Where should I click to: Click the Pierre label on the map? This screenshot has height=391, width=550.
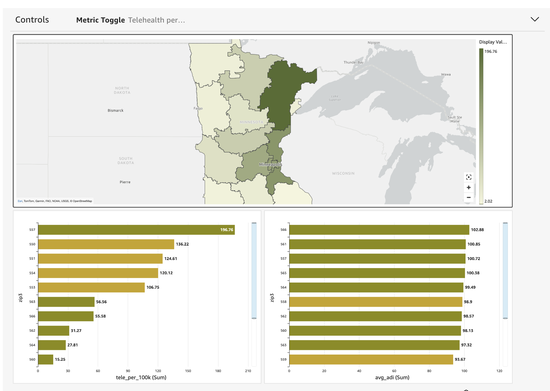tap(125, 182)
